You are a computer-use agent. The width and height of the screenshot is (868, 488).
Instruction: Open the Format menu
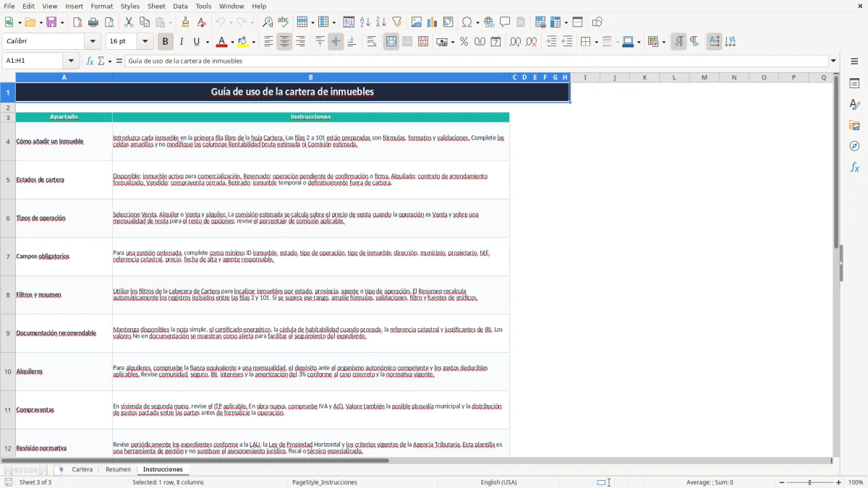[x=102, y=6]
